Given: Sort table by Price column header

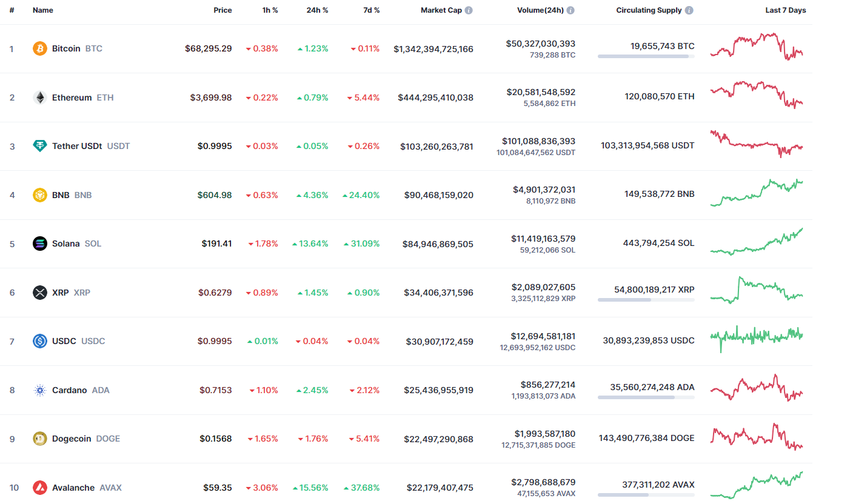Looking at the screenshot, I should 223,10.
